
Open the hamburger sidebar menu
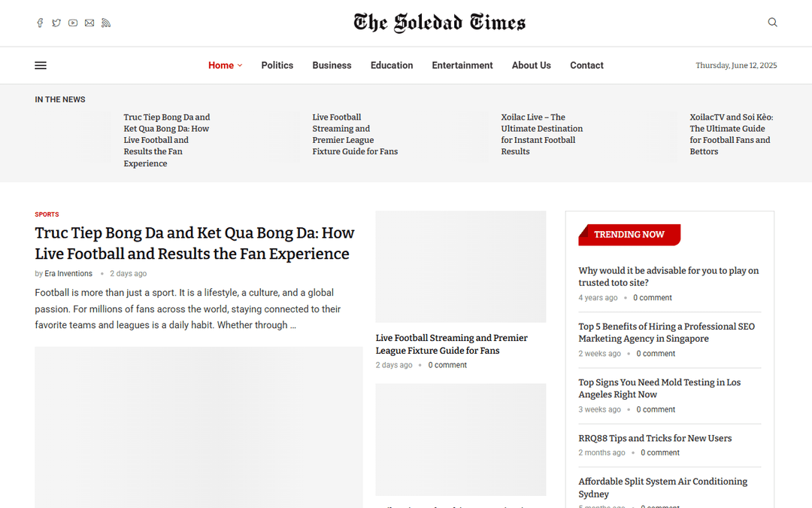pos(41,65)
